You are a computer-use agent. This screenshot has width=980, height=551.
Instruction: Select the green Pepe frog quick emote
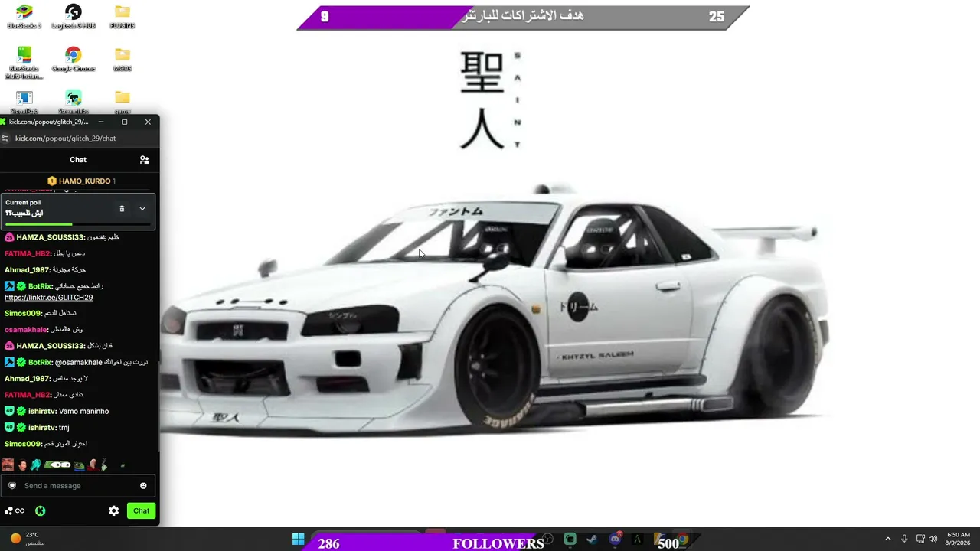coord(79,465)
